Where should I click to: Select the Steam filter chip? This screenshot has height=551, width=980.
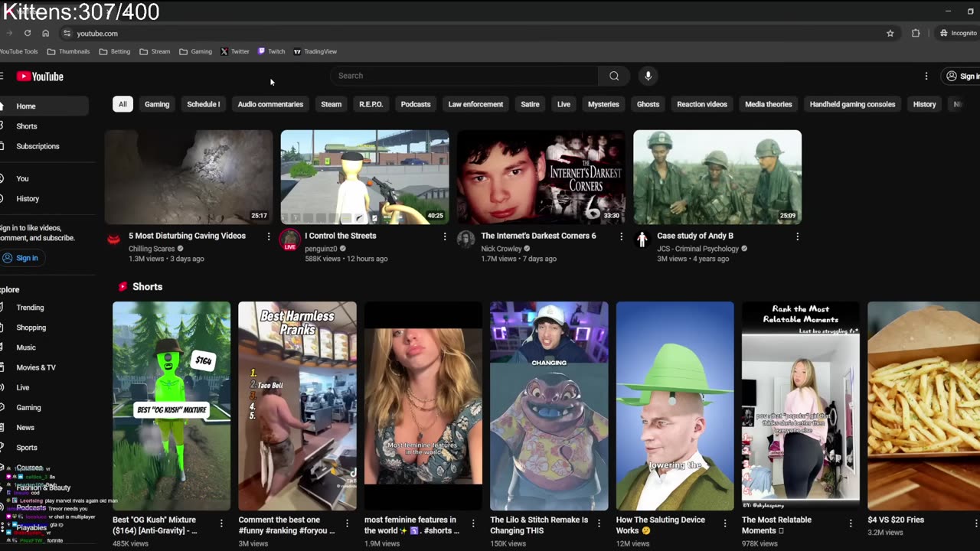332,104
